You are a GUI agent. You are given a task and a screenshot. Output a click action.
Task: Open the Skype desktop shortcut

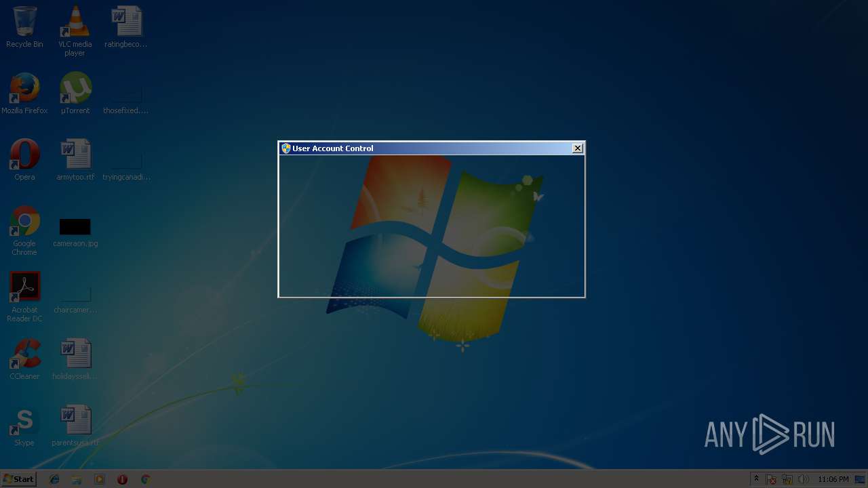[24, 426]
